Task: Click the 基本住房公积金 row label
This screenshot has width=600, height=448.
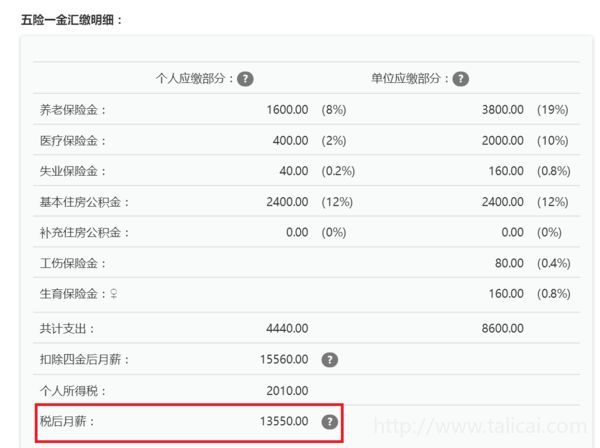Action: (x=84, y=202)
